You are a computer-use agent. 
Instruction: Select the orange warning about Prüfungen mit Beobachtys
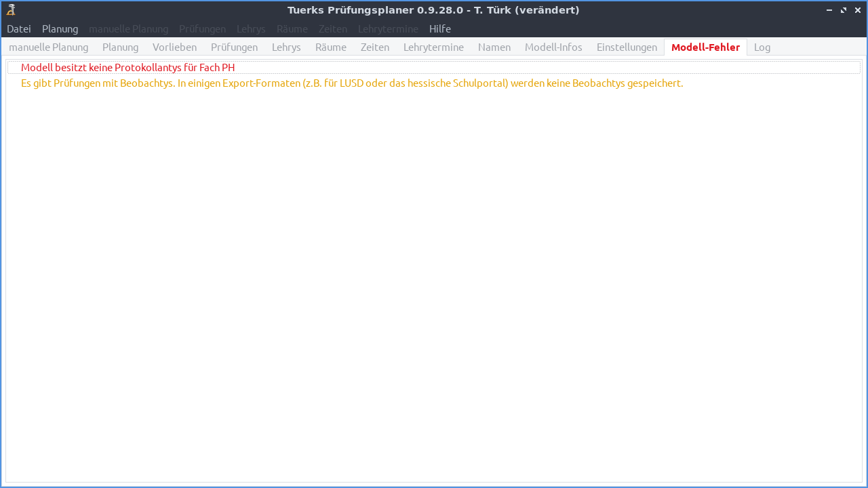coord(351,83)
